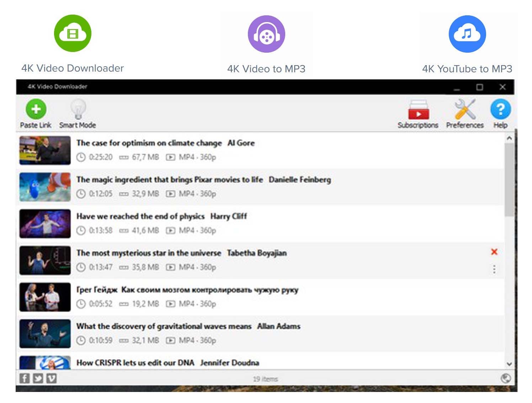Select the Allan Adams gravitational waves thumbnail
The image size is (532, 403).
pyautogui.click(x=45, y=334)
